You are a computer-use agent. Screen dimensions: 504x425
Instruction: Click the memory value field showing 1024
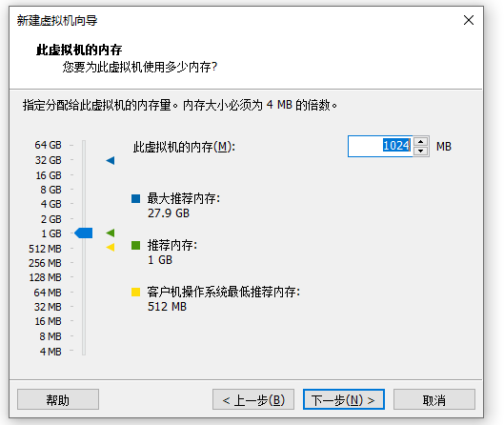pos(380,147)
